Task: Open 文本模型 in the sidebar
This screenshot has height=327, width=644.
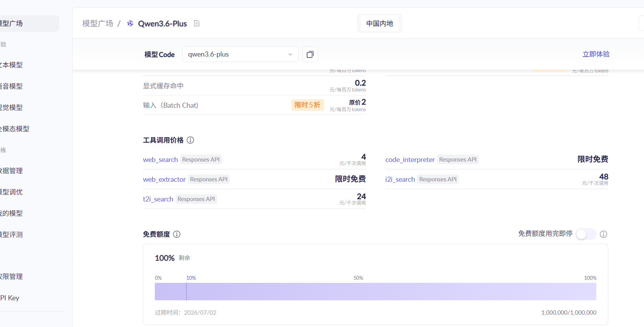Action: tap(12, 65)
